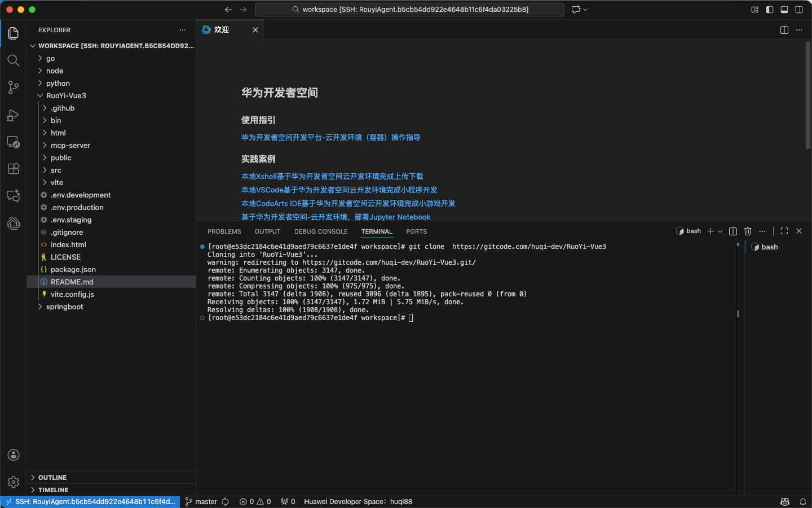Screen dimensions: 812x508
Task: Open the 本地VSCode 小程序开发 link
Action: [339, 190]
